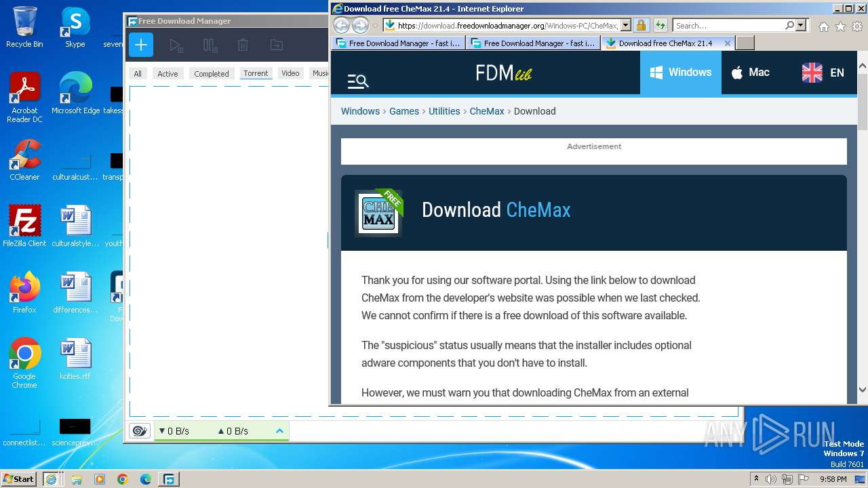Close the Download free CheMax 21.4 tab
This screenshot has width=868, height=488.
[x=728, y=43]
